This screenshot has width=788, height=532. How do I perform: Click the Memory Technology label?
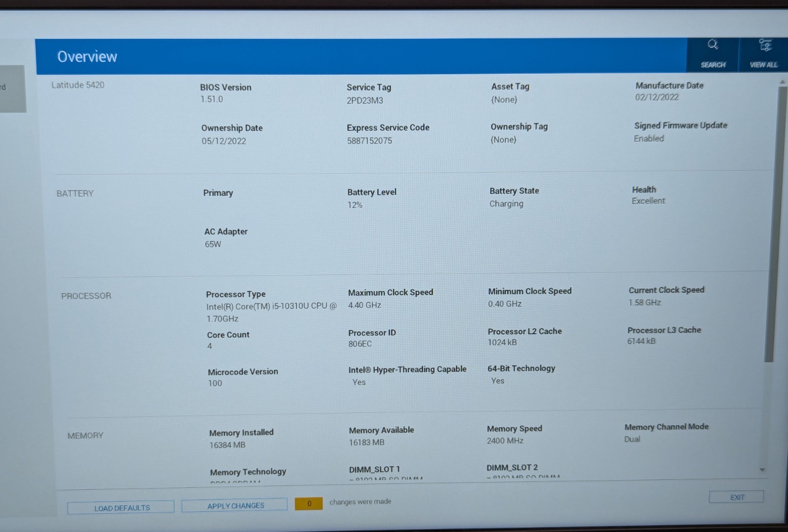pyautogui.click(x=248, y=471)
